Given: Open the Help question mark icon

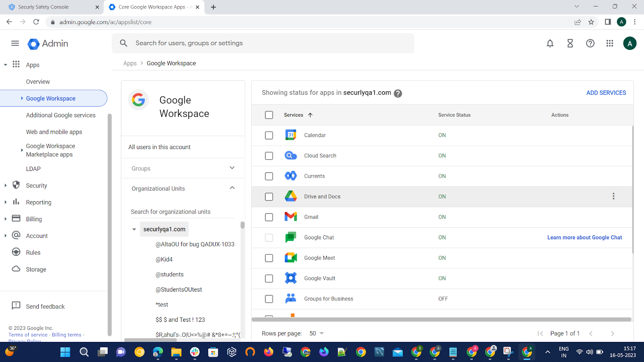Looking at the screenshot, I should point(590,43).
